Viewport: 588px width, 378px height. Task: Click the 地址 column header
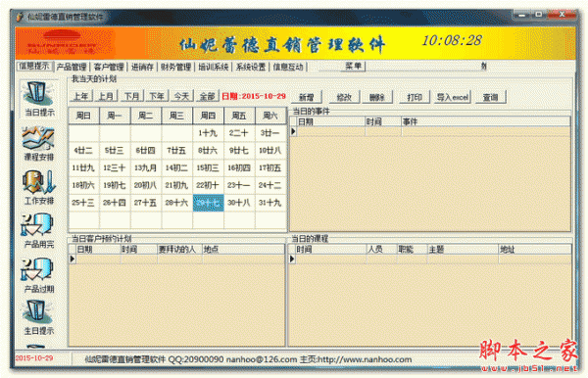coord(535,249)
